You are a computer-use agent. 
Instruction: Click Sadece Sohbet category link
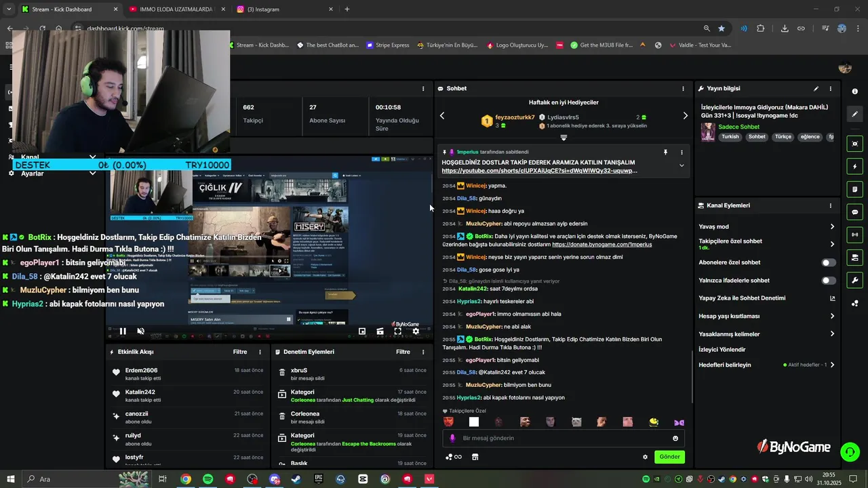[x=738, y=127]
